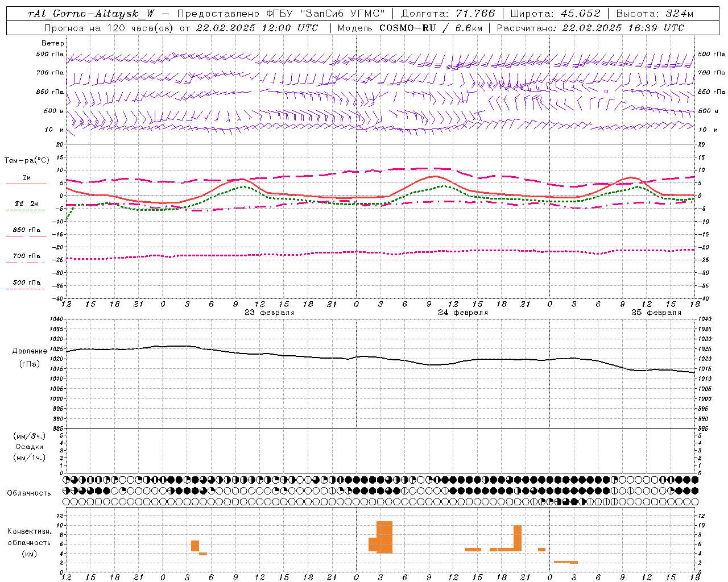Click the forecast start time 22.02.2025 12:00 UTC

click(x=257, y=28)
